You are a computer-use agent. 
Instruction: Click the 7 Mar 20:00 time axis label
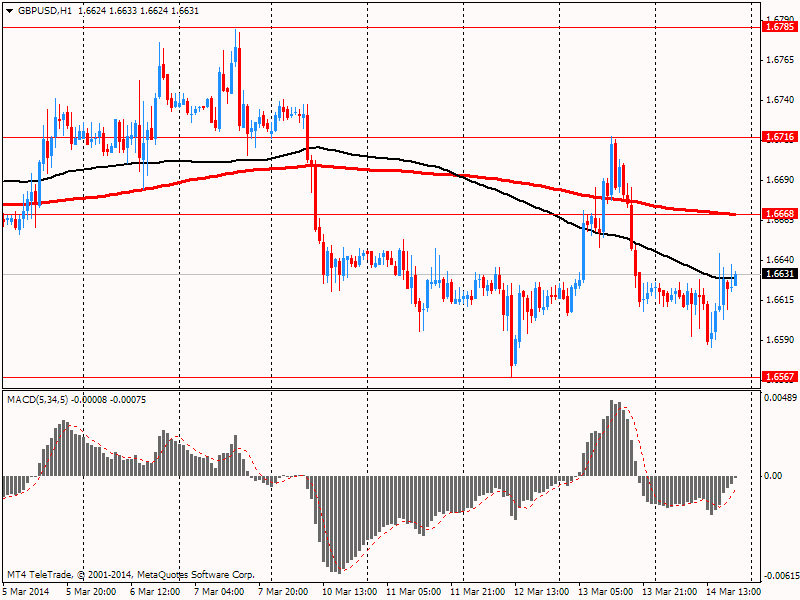tap(284, 591)
